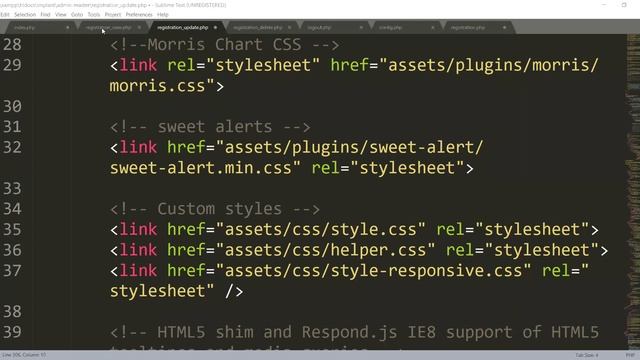Close the registration_update.php tab via its unsaved dot

point(216,28)
